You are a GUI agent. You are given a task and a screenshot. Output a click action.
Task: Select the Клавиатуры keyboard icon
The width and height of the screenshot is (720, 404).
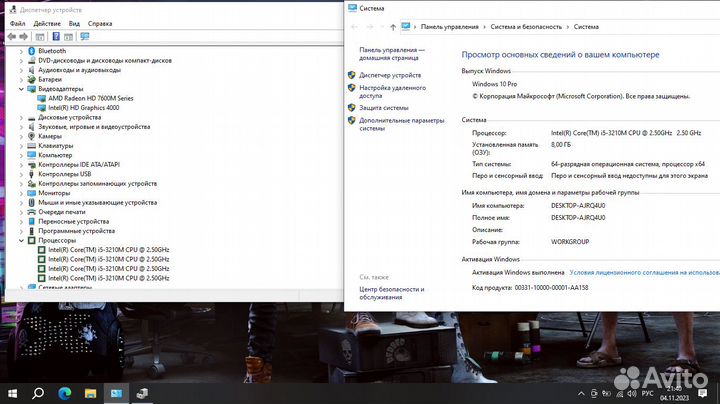click(31, 146)
